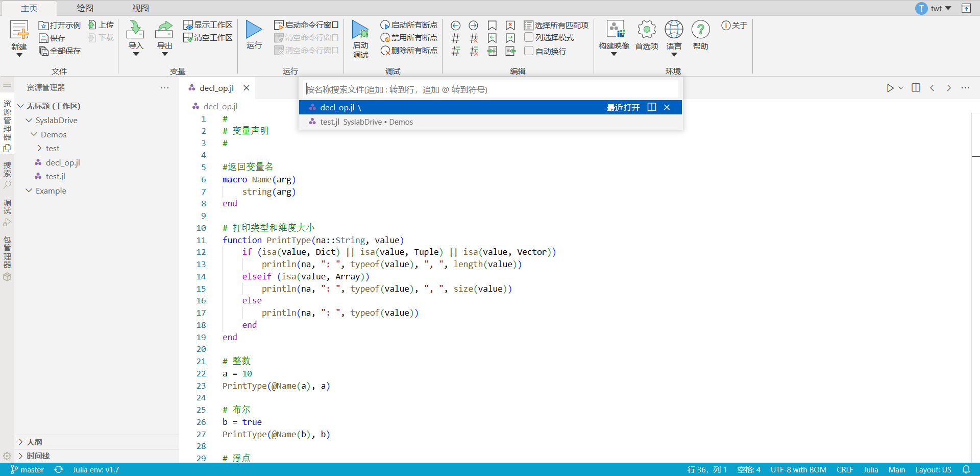
Task: Click the 导出 (Export) icon
Action: pos(164,30)
